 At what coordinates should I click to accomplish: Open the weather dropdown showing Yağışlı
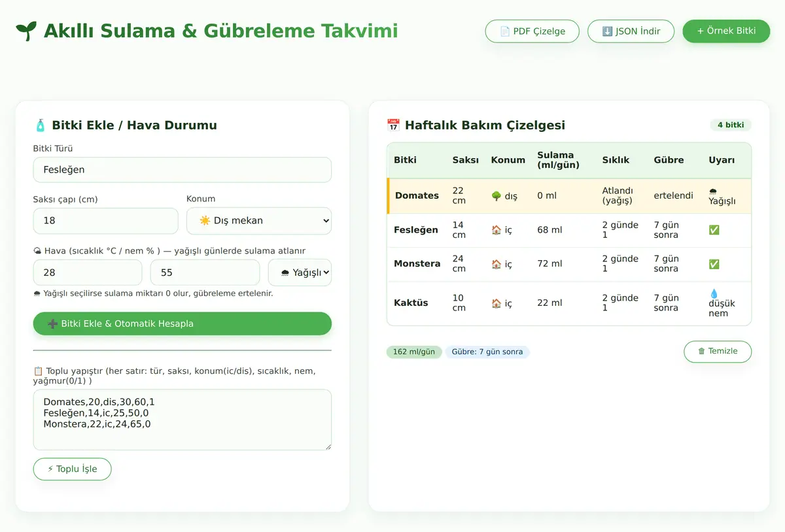click(300, 273)
